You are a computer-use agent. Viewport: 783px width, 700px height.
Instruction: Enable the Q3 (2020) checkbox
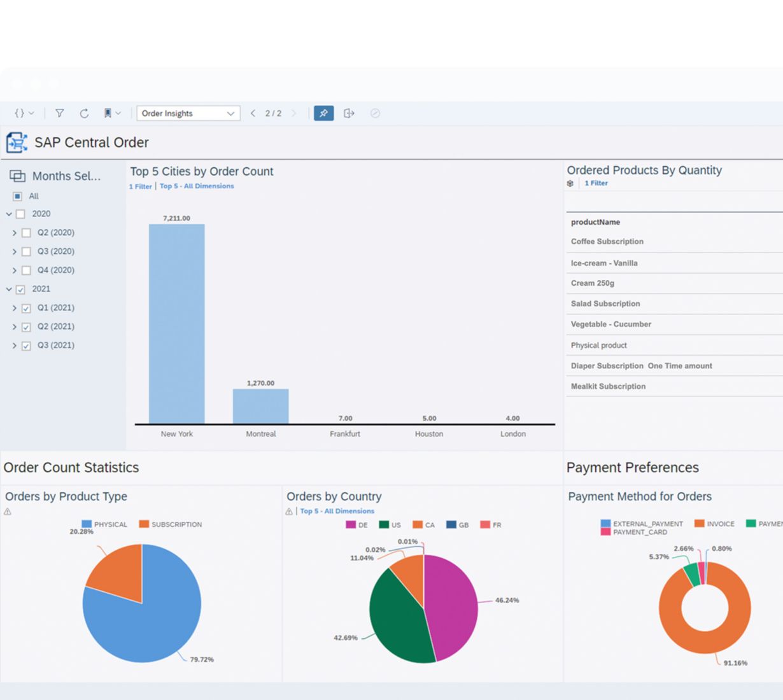[26, 252]
